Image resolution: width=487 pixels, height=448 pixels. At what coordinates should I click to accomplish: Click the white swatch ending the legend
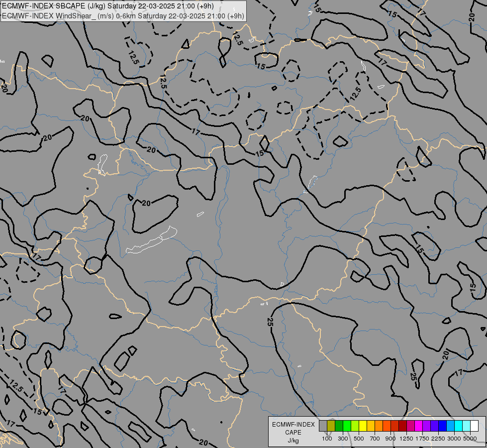tap(474, 426)
